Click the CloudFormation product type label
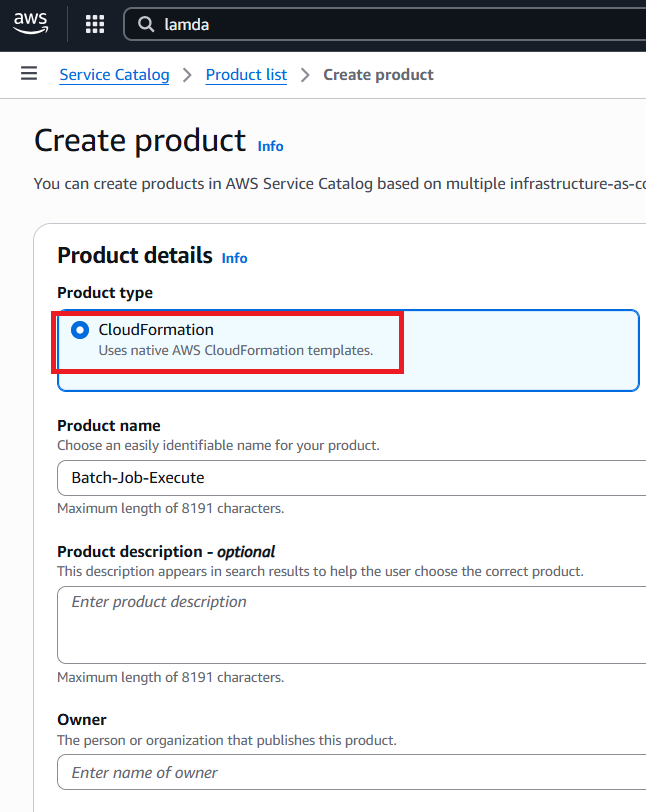This screenshot has width=646, height=812. click(x=156, y=330)
